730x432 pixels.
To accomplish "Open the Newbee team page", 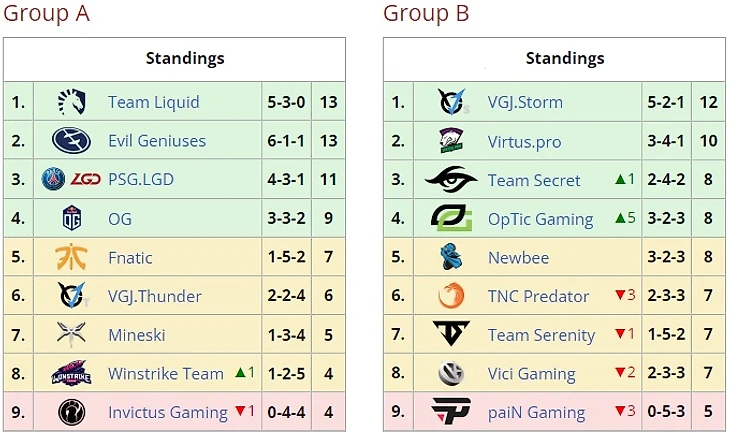I will [x=518, y=257].
